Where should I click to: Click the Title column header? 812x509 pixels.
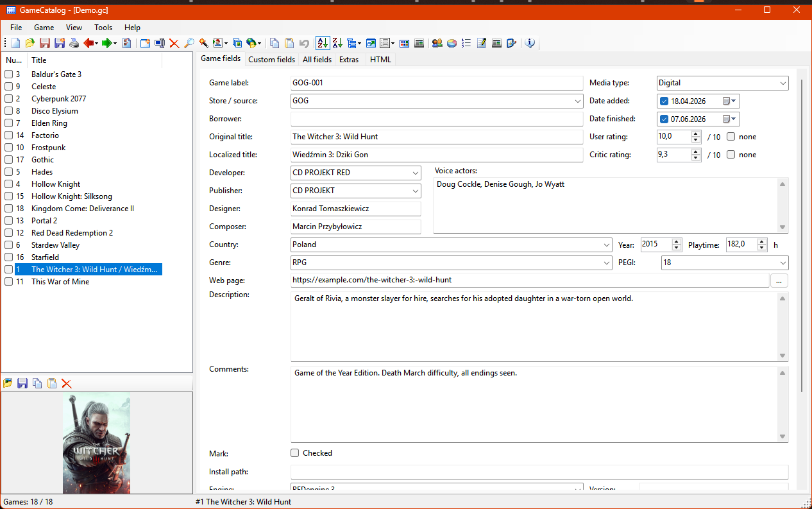tap(96, 60)
